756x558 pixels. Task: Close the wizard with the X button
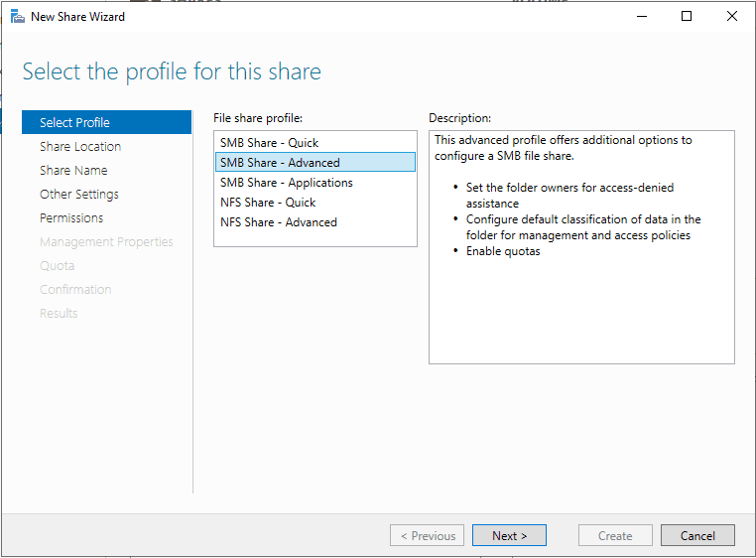point(732,16)
